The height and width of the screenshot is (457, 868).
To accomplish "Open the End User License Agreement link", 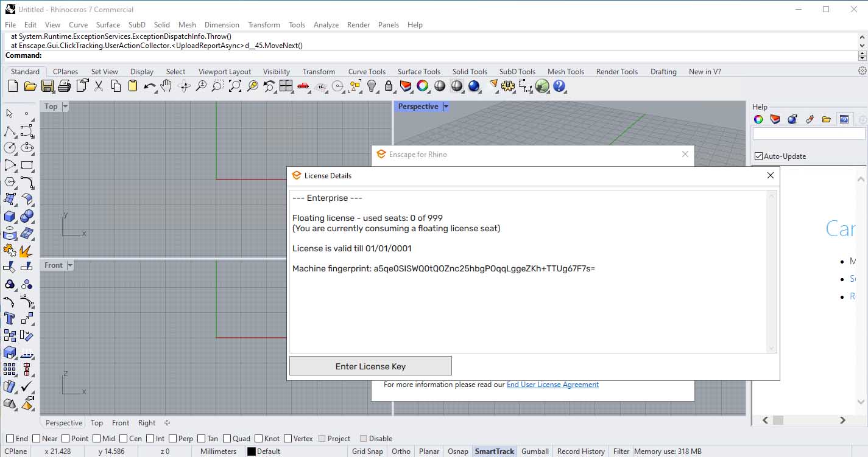I will point(552,385).
